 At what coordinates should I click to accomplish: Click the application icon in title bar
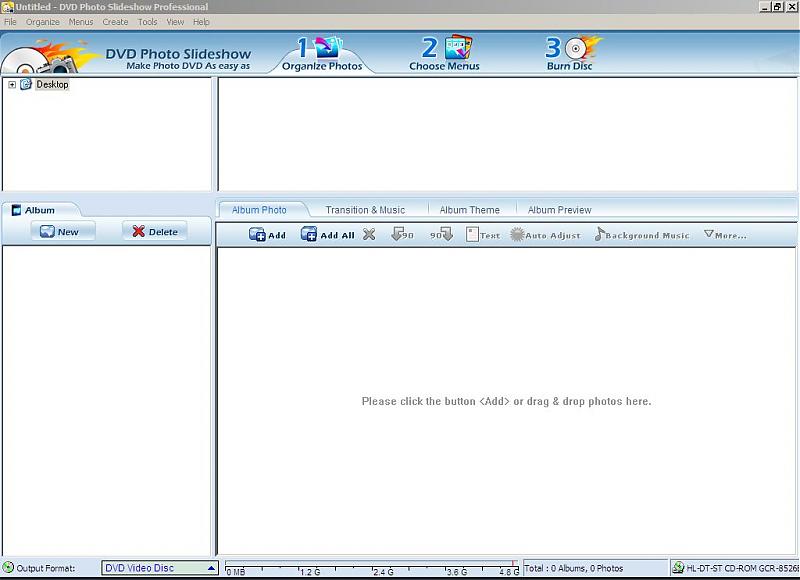pos(7,7)
